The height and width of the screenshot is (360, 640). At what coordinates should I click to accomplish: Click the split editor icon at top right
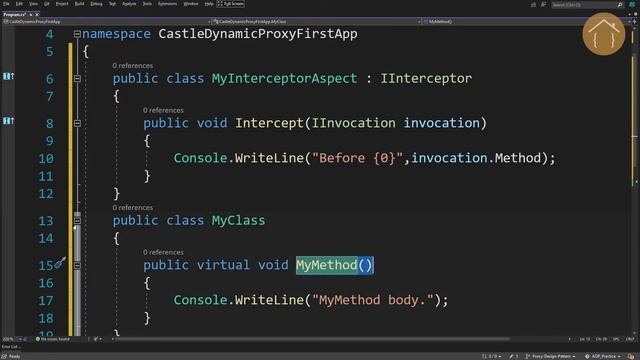635,21
